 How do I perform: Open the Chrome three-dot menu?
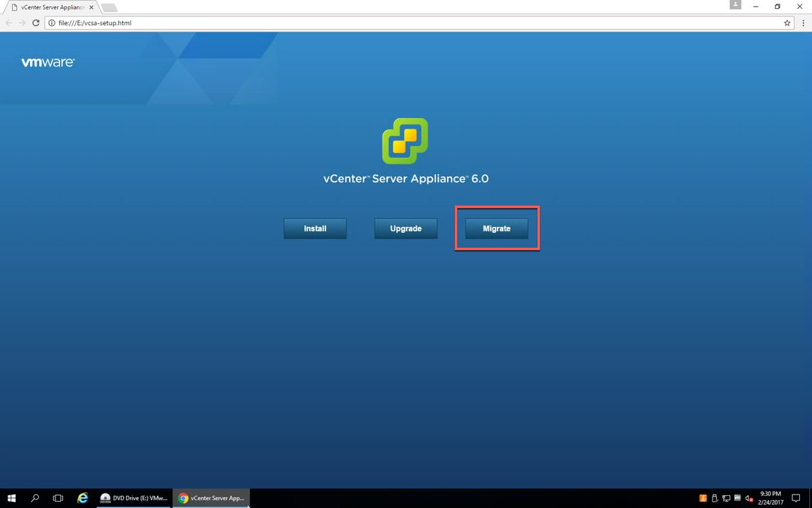point(803,22)
